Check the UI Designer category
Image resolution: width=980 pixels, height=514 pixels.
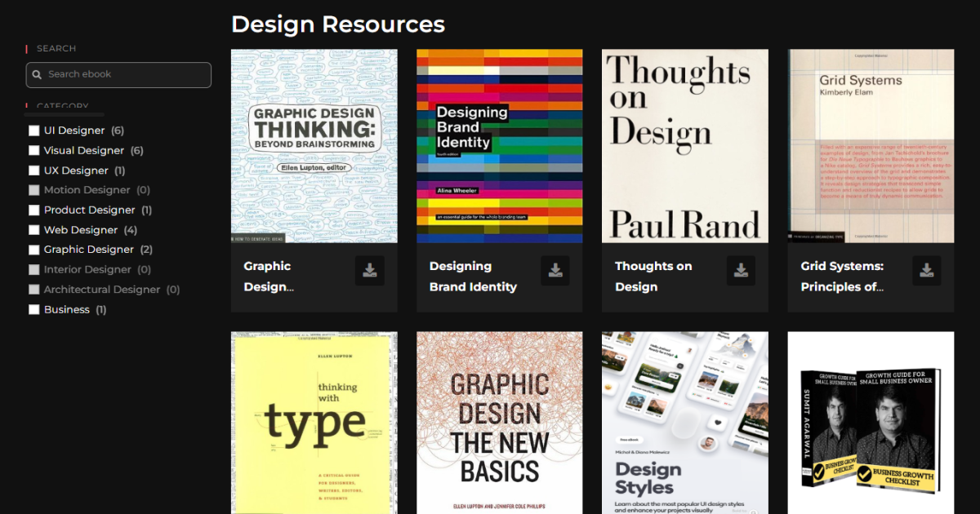tap(33, 131)
